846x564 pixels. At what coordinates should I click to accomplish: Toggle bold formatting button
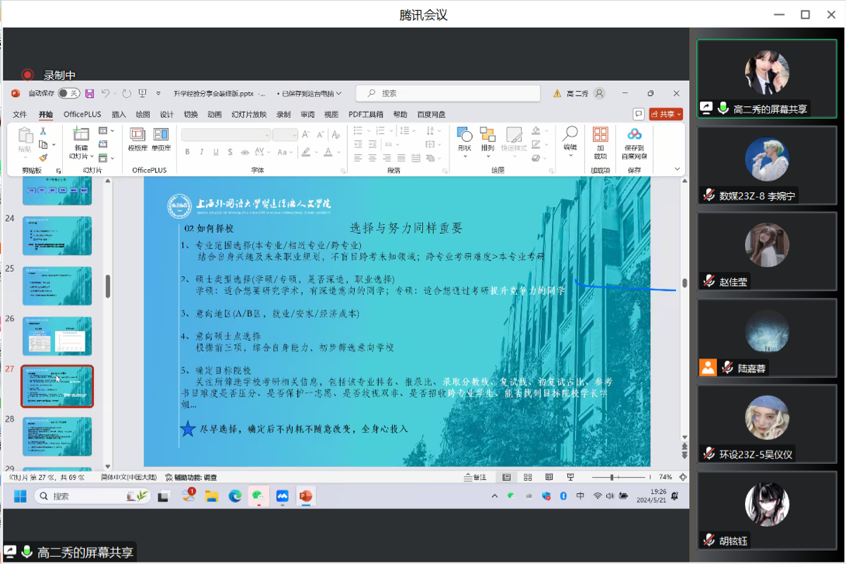187,153
